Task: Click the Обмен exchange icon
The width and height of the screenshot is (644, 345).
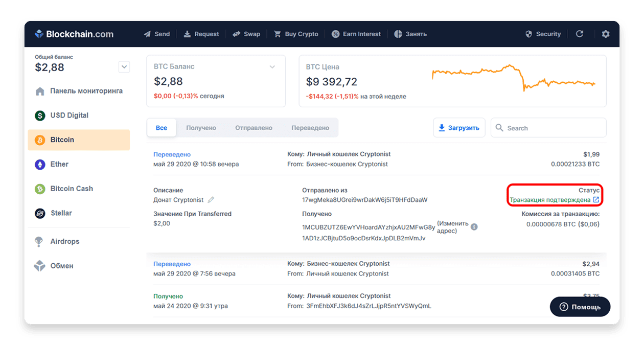Action: point(39,266)
